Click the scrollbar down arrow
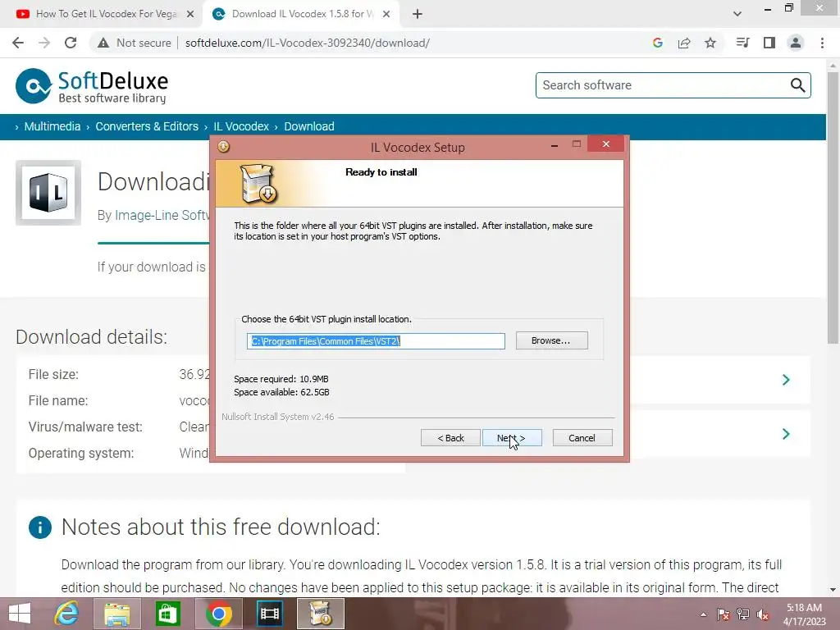Screen dimensions: 840x630 pyautogui.click(x=833, y=590)
